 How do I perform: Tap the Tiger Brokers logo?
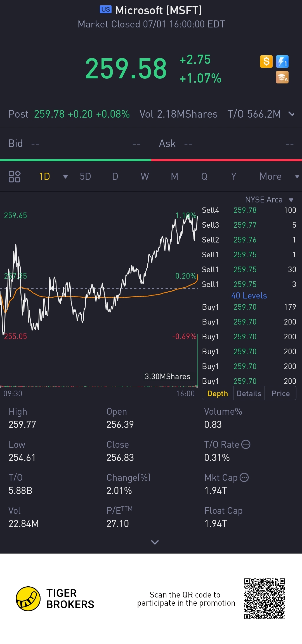(55, 599)
